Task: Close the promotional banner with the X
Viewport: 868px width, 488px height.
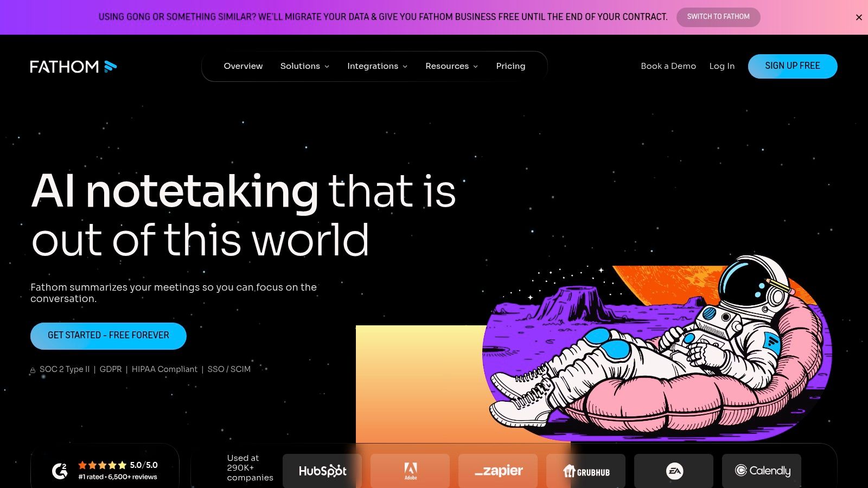Action: 859,17
